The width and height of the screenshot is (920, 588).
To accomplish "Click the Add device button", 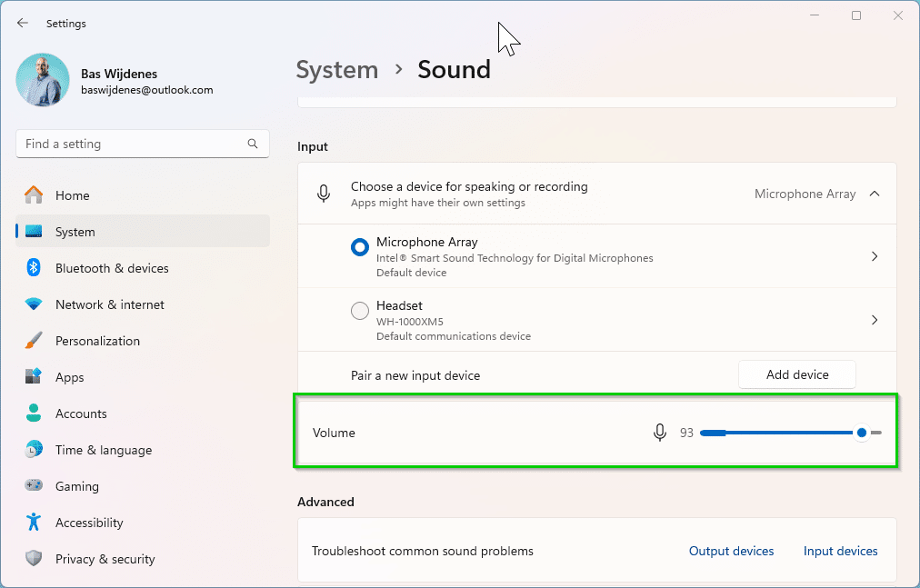I will point(796,374).
